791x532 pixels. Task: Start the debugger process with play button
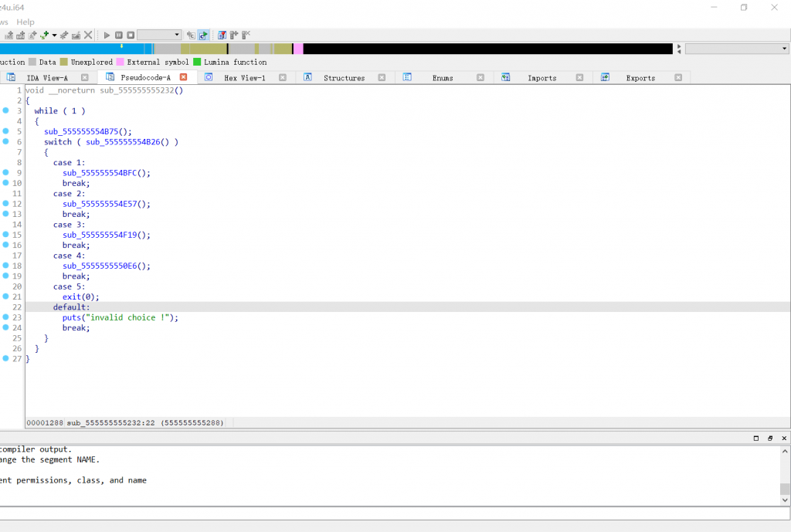[107, 35]
